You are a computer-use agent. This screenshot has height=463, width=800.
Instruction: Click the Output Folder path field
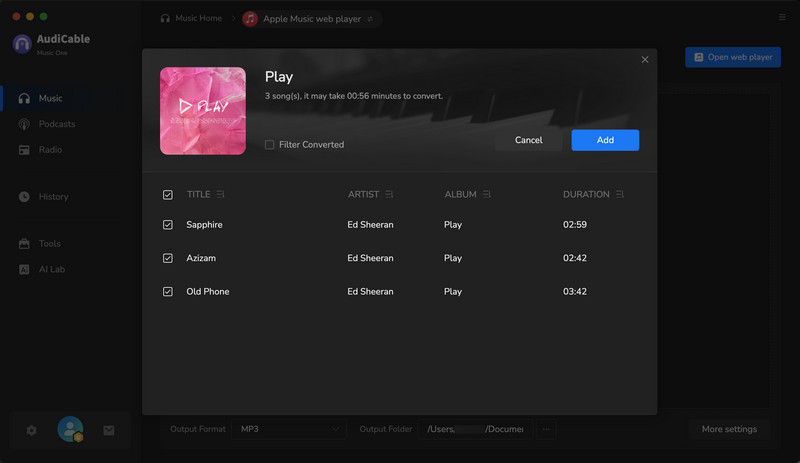tap(475, 429)
